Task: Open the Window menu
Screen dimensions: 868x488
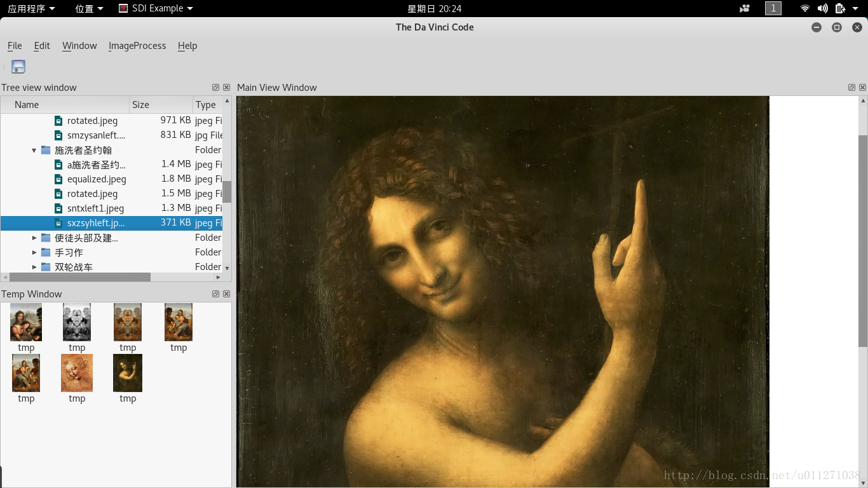Action: (79, 46)
